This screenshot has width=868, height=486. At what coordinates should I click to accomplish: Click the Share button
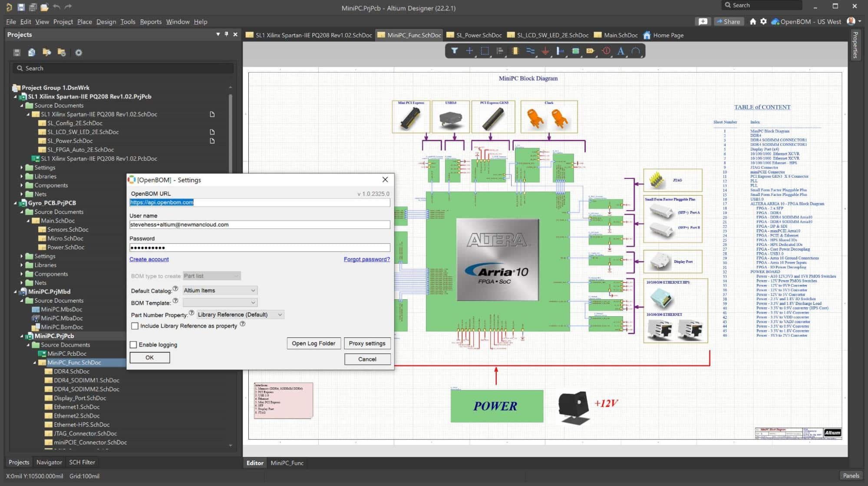point(728,21)
